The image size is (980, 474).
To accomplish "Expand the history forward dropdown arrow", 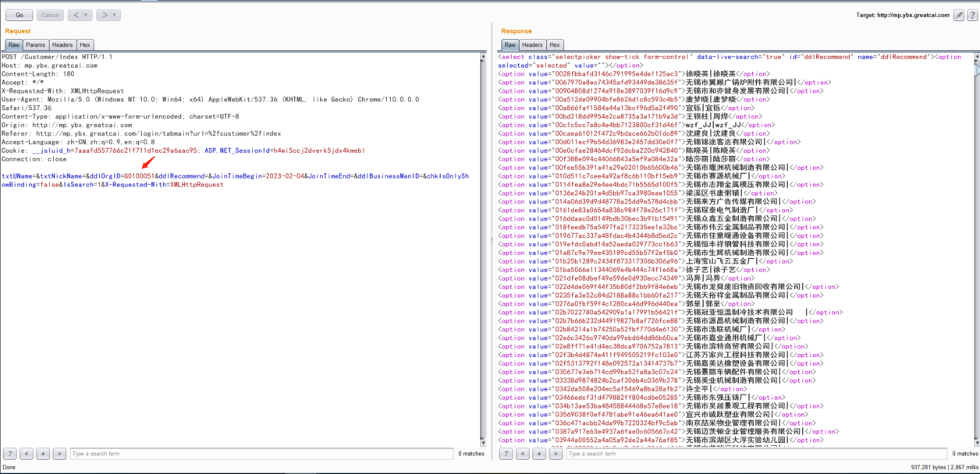I will (x=114, y=15).
